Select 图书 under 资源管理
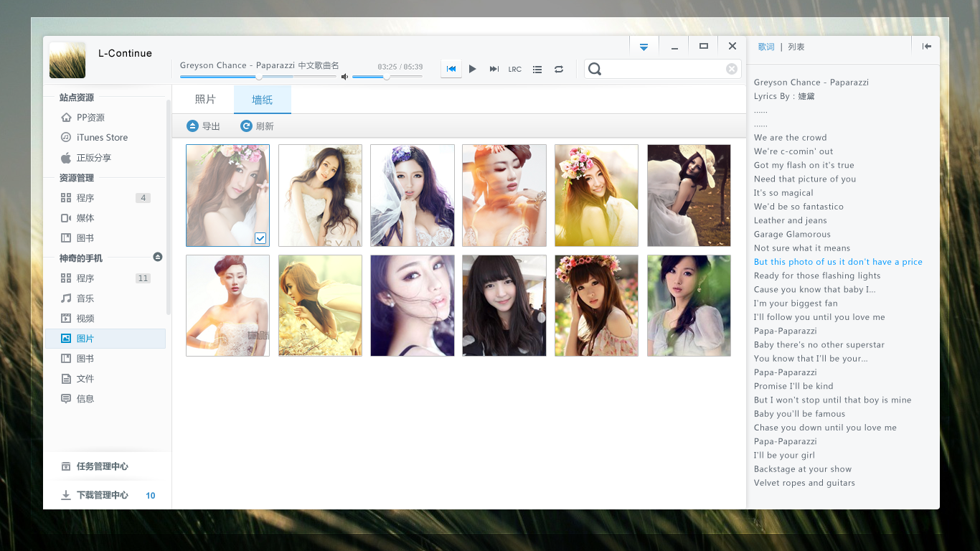Screen dimensions: 980x551 [x=105, y=238]
